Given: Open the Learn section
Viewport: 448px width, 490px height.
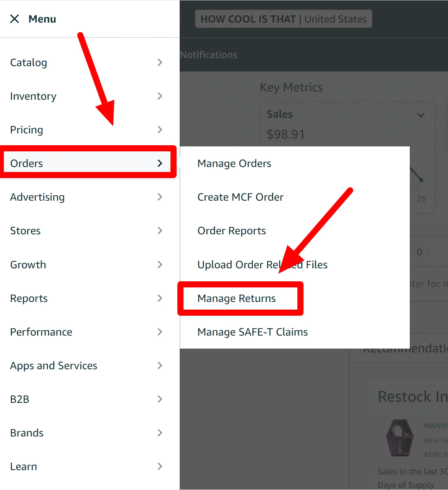Looking at the screenshot, I should 23,466.
